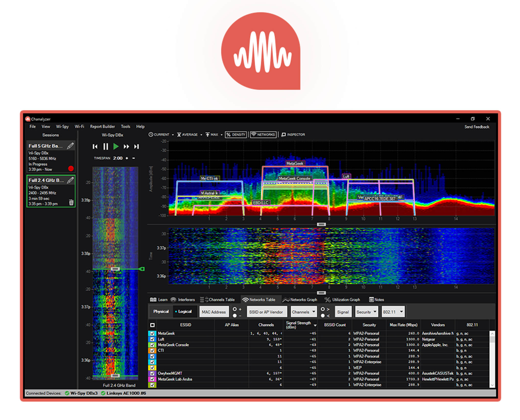Screen dimensions: 520x420
Task: Uncheck the MetaGeek network checkbox
Action: (x=152, y=333)
